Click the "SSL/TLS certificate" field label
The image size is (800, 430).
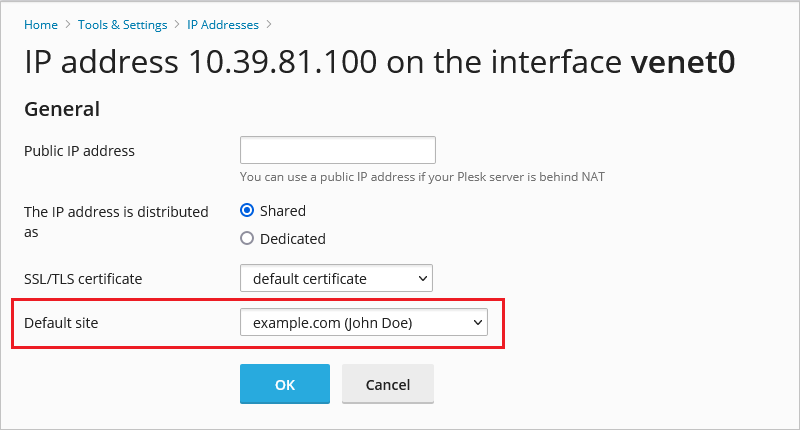tap(83, 278)
